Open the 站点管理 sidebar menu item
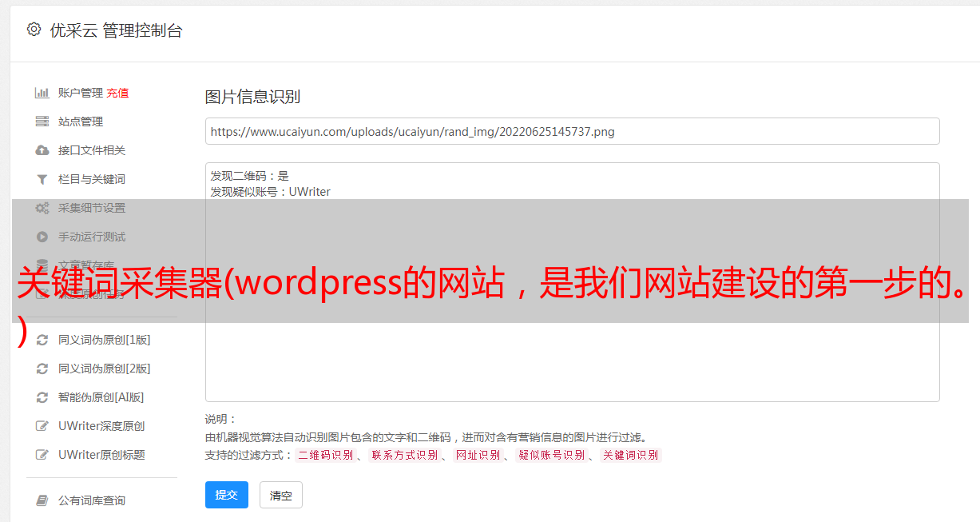Image resolution: width=980 pixels, height=522 pixels. pyautogui.click(x=81, y=122)
